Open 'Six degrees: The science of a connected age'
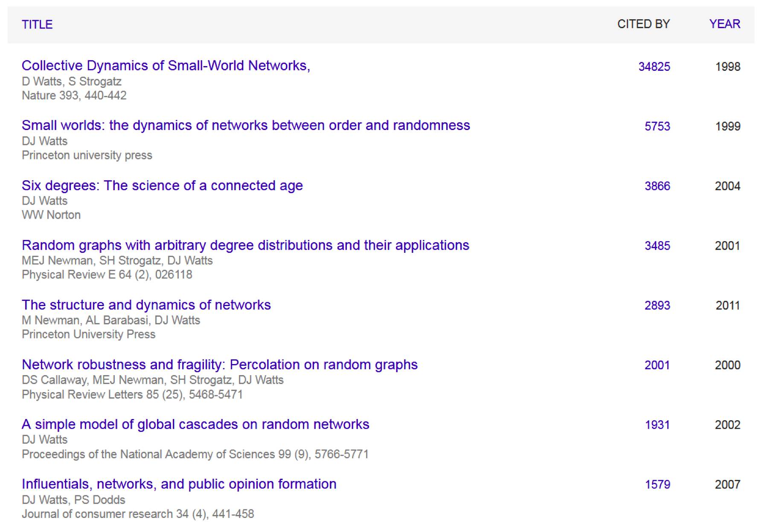The image size is (768, 532). [x=162, y=185]
